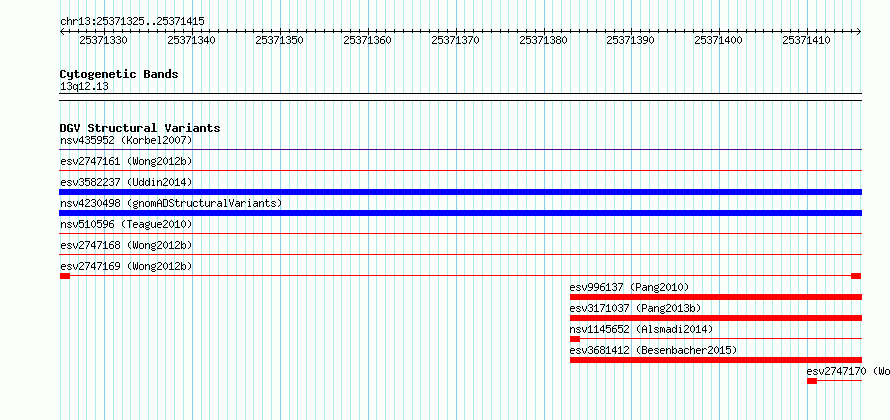Screen dimensions: 890x420
Task: Click left red block of esv2747169
Action: 65,276
